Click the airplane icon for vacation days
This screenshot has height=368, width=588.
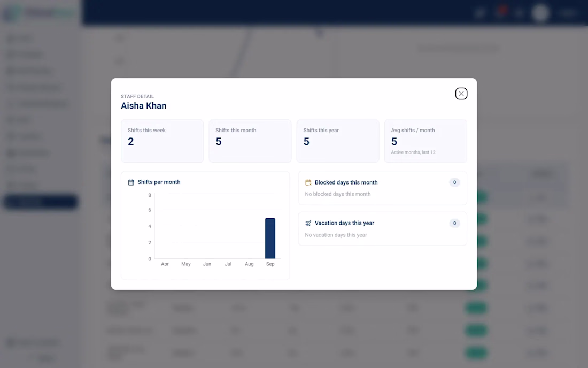click(308, 223)
